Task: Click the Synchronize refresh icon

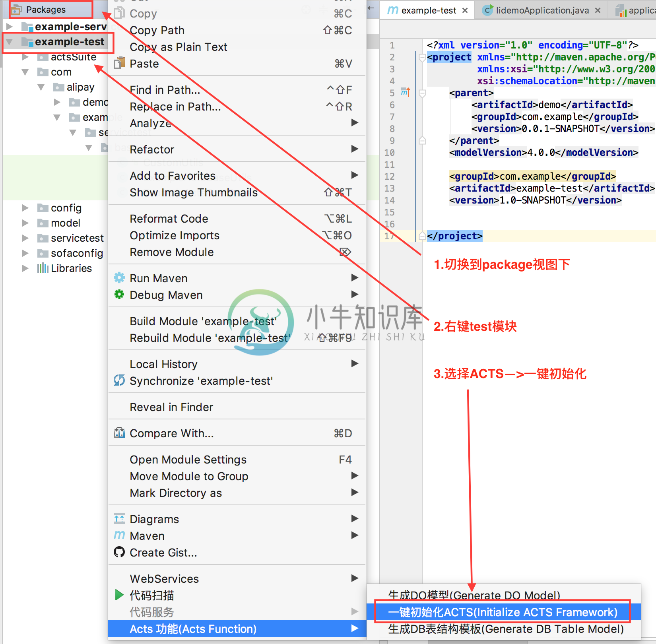Action: click(x=119, y=380)
